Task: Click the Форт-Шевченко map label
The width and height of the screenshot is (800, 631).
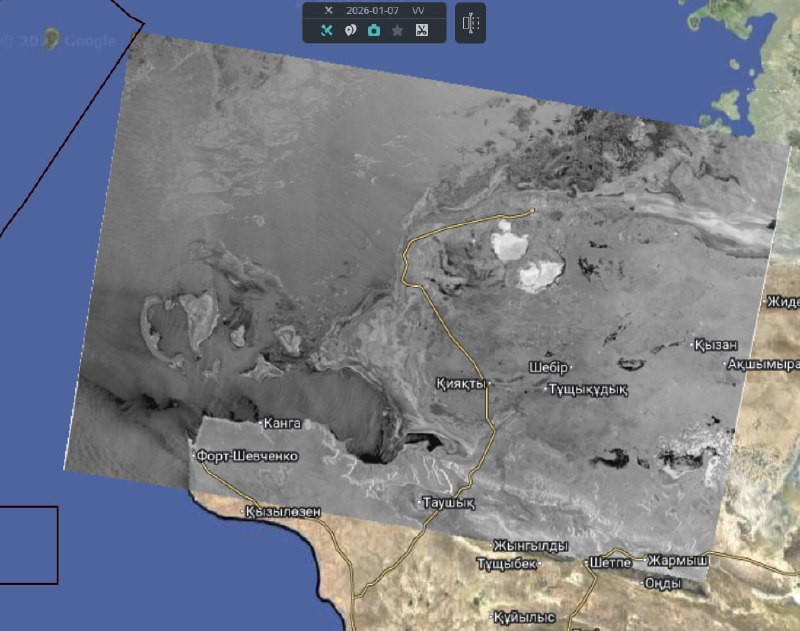Action: (x=247, y=456)
